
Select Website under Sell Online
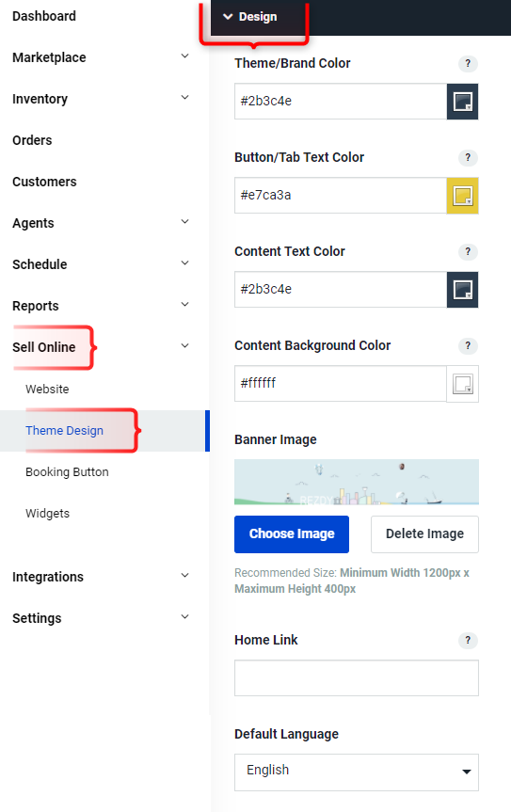(x=47, y=389)
